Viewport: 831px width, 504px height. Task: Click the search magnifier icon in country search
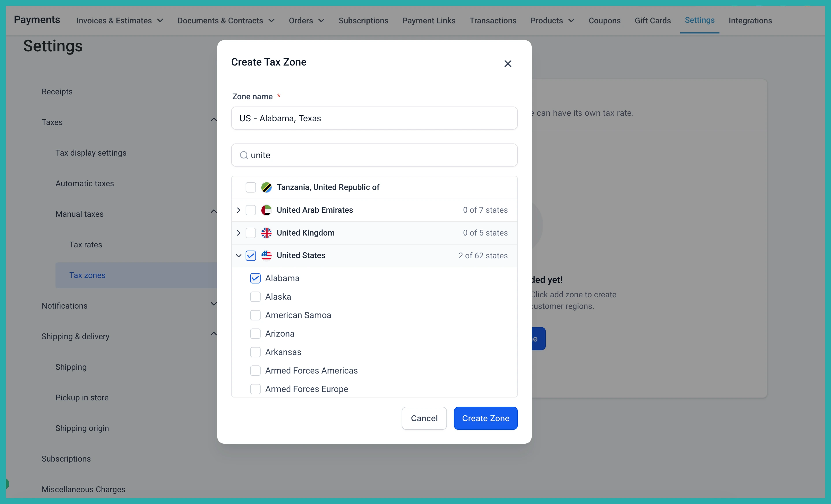click(x=244, y=155)
